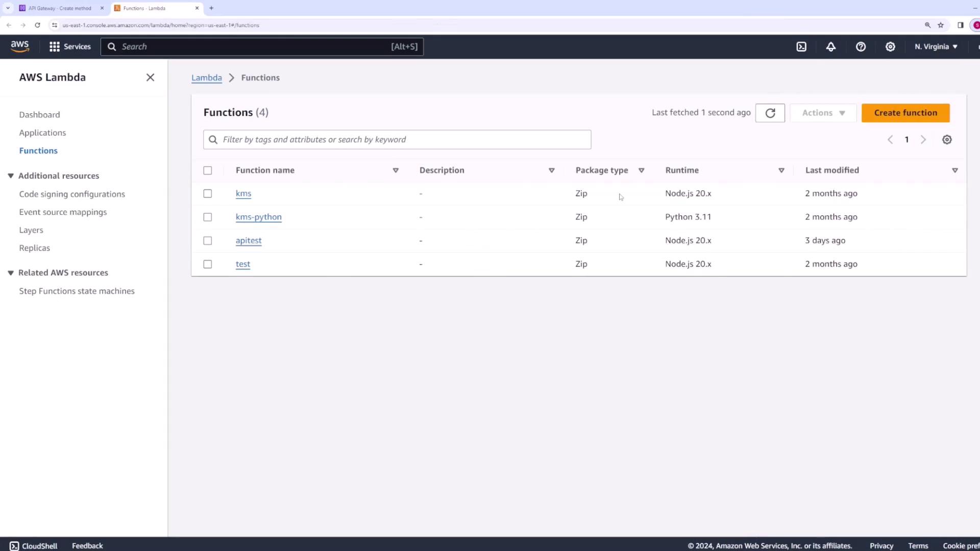The width and height of the screenshot is (980, 551).
Task: Select the kms-python function checkbox
Action: (208, 217)
